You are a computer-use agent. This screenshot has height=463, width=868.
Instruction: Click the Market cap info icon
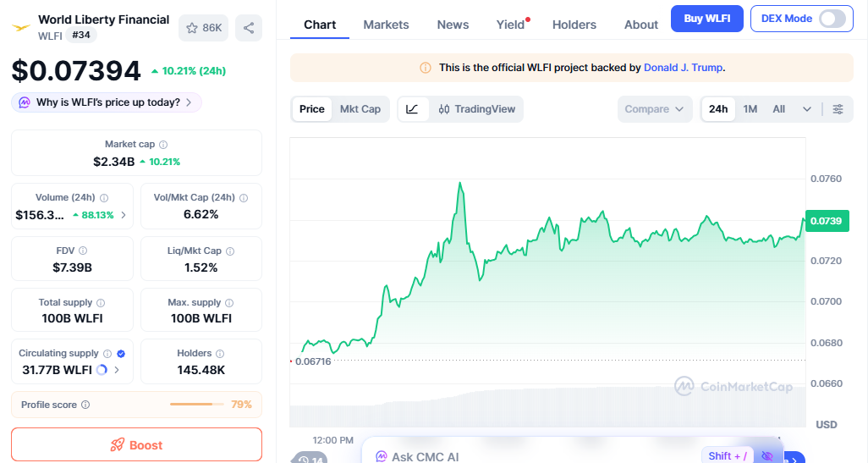[163, 145]
